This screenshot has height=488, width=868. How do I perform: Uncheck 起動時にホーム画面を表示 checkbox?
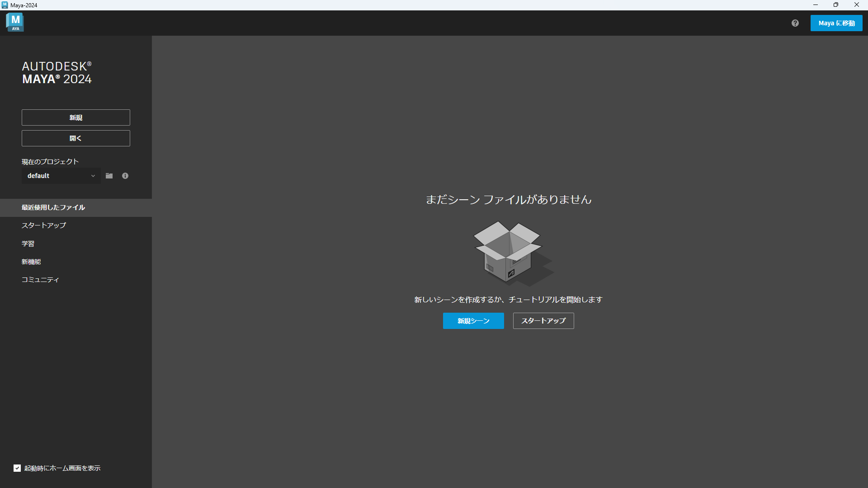coord(17,468)
